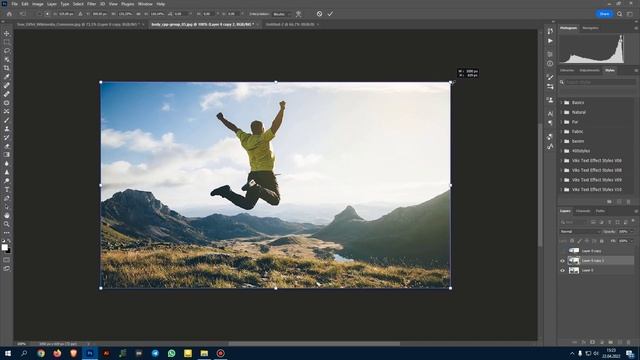The image size is (640, 360).
Task: Show the hidden Layer 0 copy layer
Action: [562, 251]
